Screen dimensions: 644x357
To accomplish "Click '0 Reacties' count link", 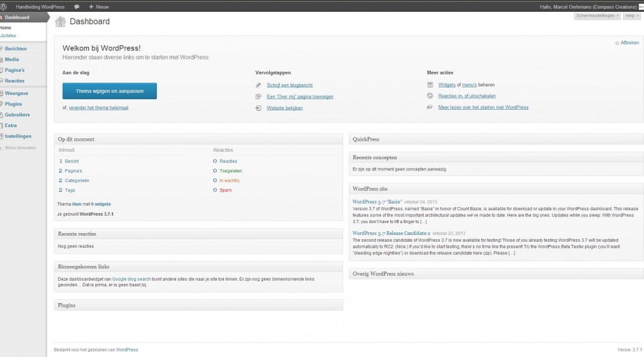I will pyautogui.click(x=225, y=161).
